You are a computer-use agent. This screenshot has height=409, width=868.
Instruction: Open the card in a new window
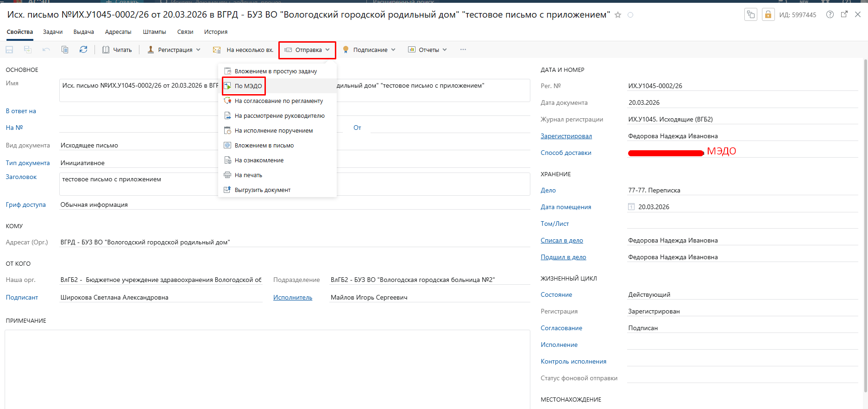click(x=844, y=14)
